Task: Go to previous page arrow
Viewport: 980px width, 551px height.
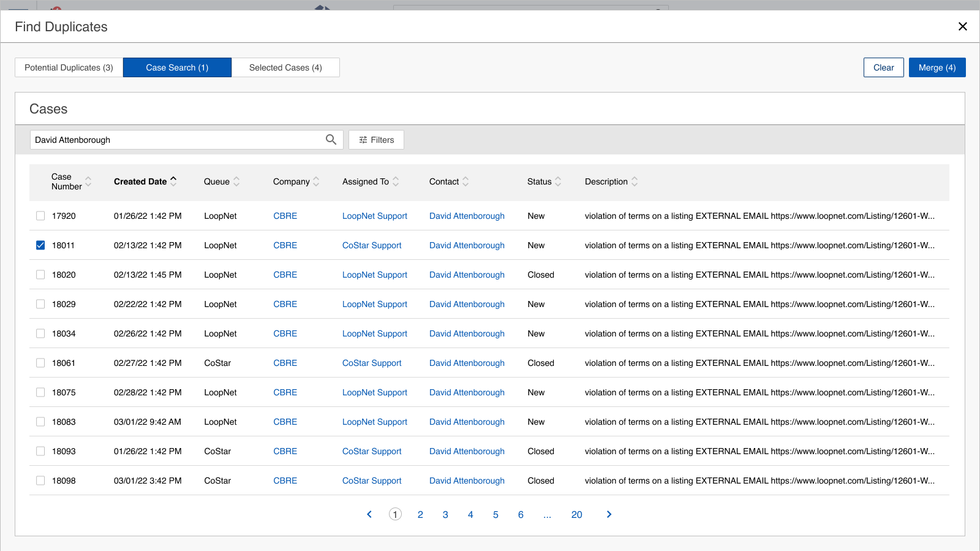Action: [369, 514]
